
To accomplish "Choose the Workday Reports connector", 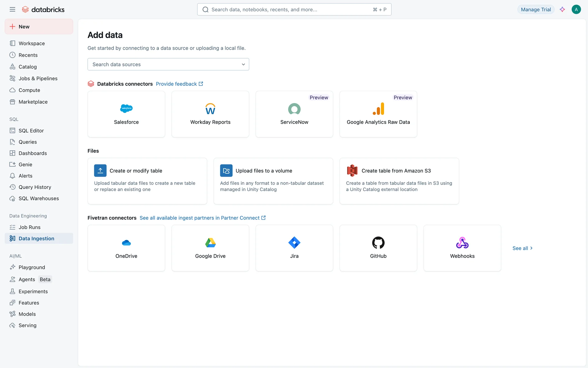I will 210,114.
